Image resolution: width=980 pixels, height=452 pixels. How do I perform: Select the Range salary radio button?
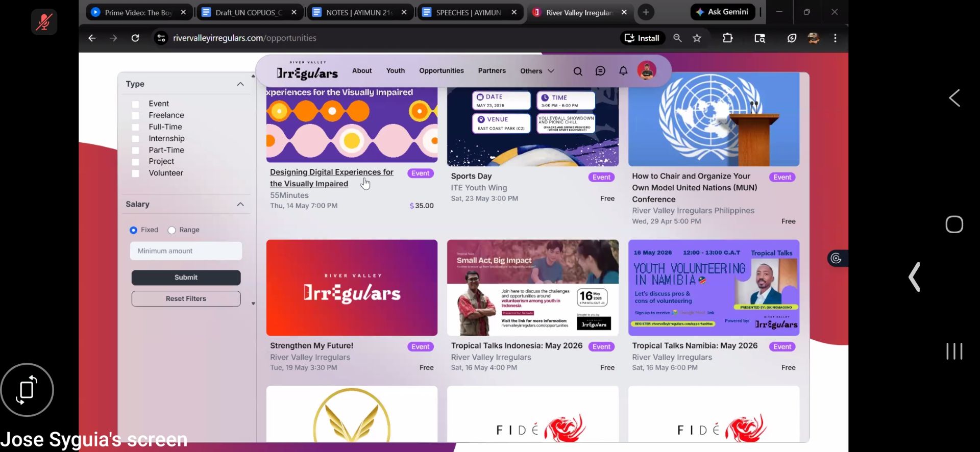click(171, 230)
